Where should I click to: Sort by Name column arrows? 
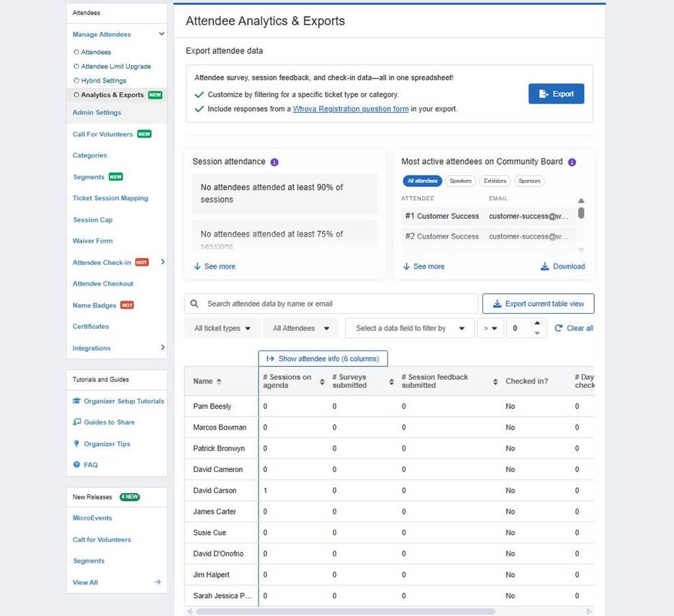click(219, 381)
